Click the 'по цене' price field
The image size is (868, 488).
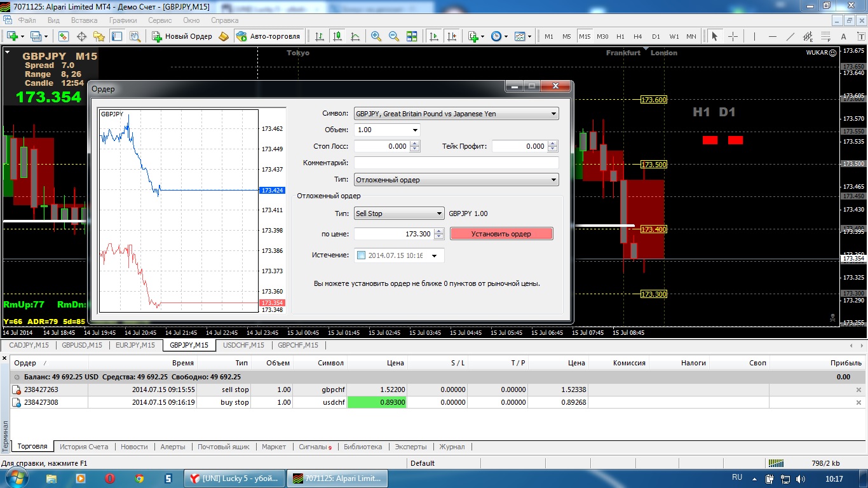click(x=394, y=234)
